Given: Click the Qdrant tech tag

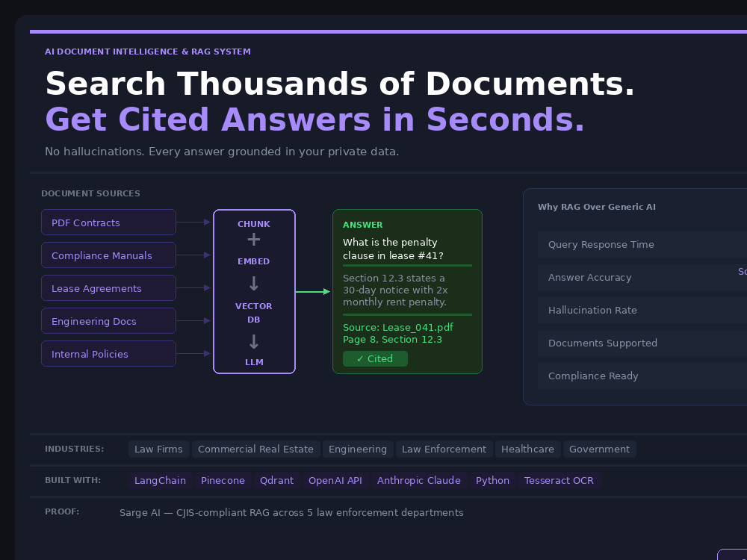Looking at the screenshot, I should coord(277,480).
